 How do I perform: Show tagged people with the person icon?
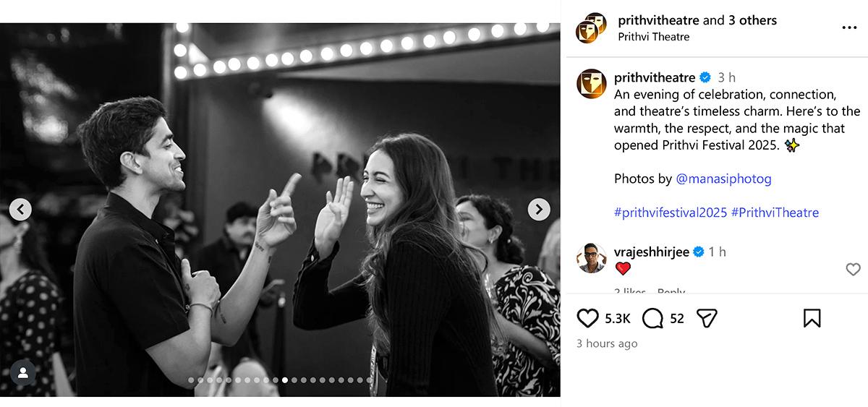tap(23, 372)
